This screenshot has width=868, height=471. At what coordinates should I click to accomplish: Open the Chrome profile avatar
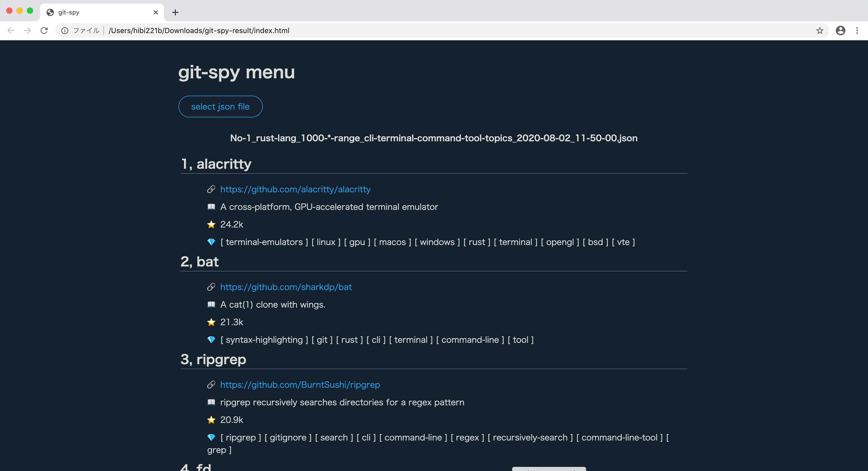tap(840, 31)
